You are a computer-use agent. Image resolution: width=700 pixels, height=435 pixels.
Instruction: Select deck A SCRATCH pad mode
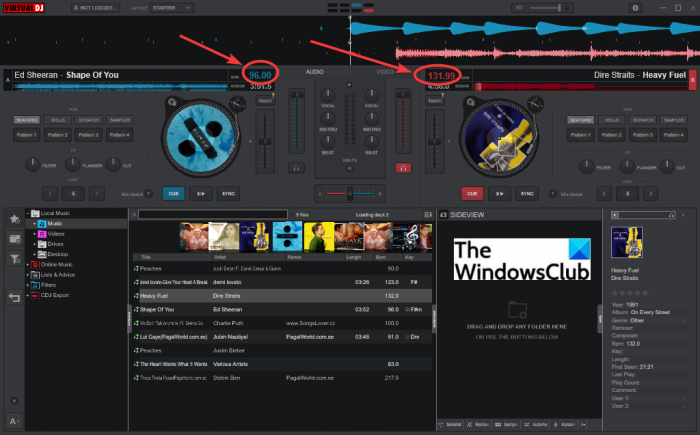point(89,120)
